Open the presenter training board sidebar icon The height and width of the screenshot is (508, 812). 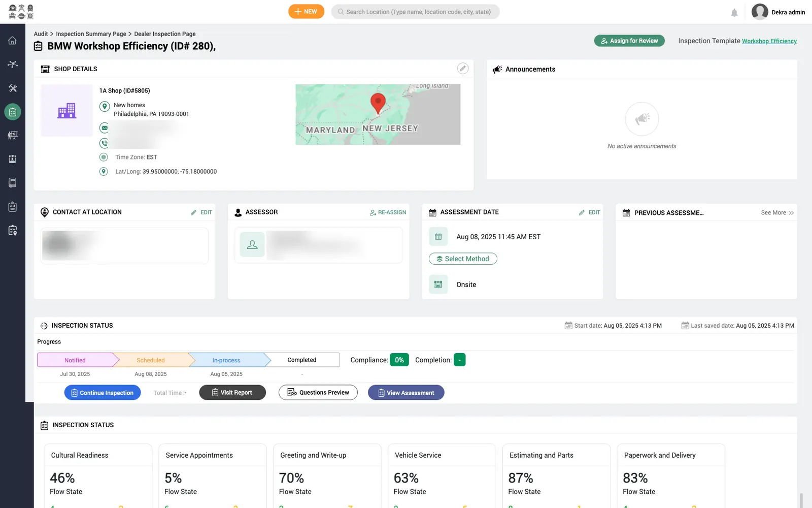pos(13,135)
